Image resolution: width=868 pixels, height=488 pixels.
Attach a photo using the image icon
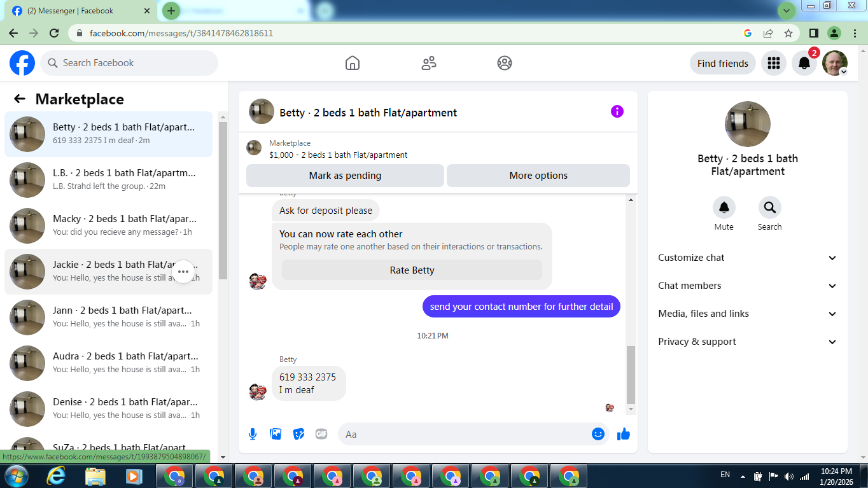click(276, 434)
